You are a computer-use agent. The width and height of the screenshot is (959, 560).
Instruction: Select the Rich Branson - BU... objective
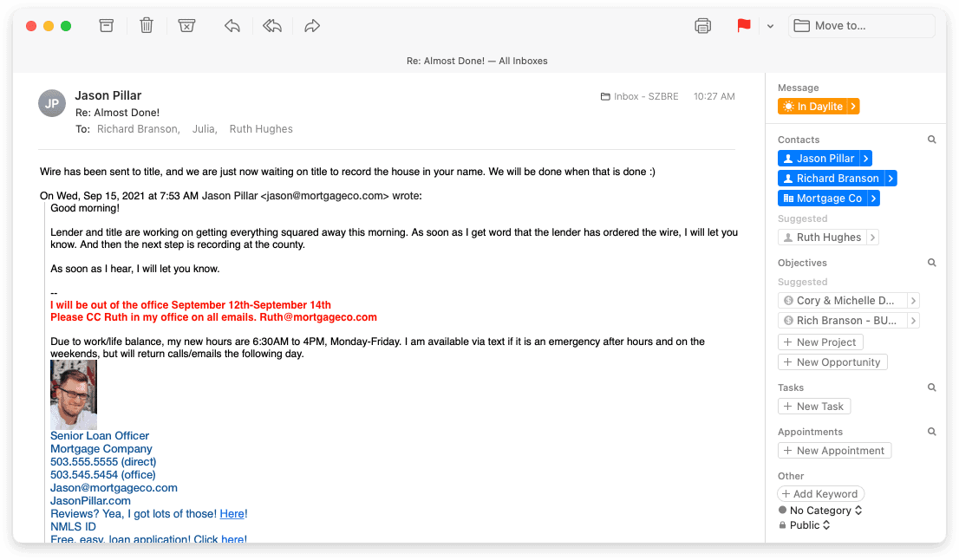(842, 321)
